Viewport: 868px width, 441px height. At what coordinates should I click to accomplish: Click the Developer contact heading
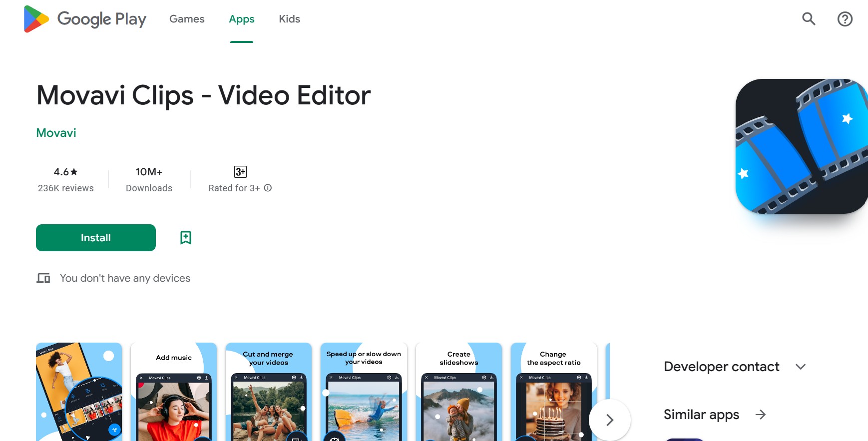tap(722, 367)
